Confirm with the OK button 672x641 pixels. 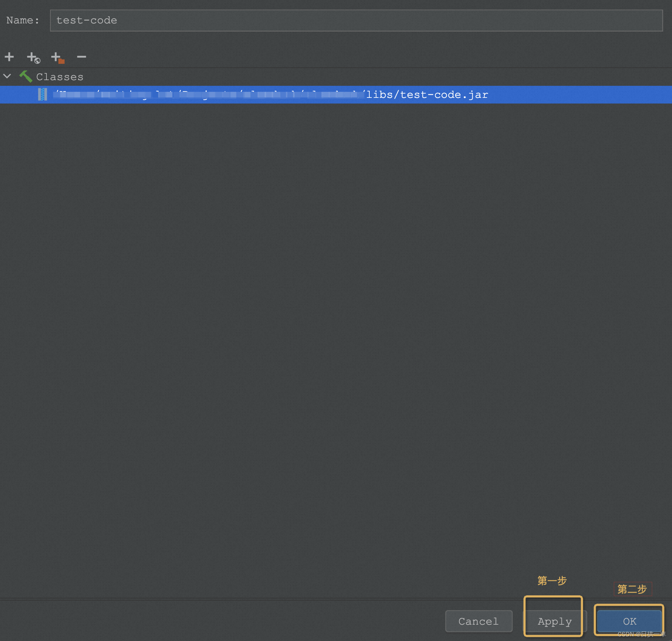pos(629,621)
